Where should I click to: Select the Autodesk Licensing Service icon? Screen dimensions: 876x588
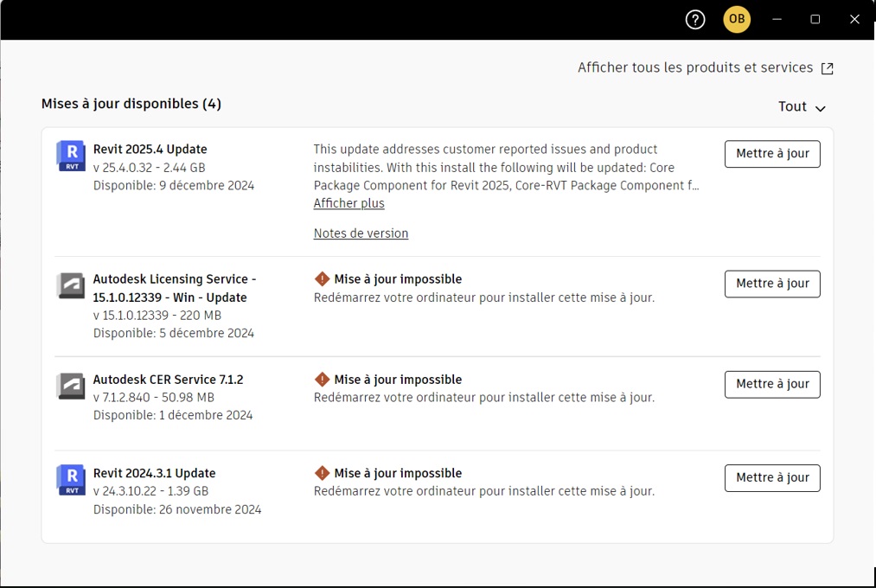point(70,285)
